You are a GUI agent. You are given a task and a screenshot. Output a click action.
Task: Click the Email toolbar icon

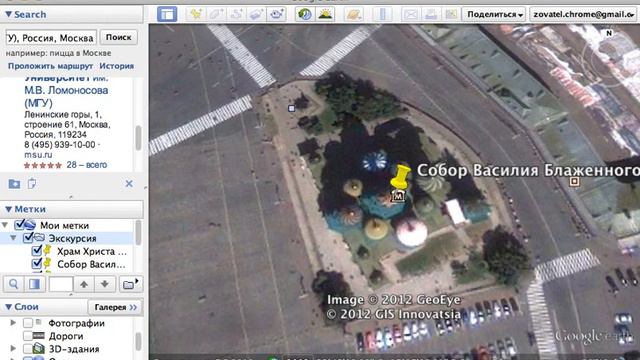(410, 14)
